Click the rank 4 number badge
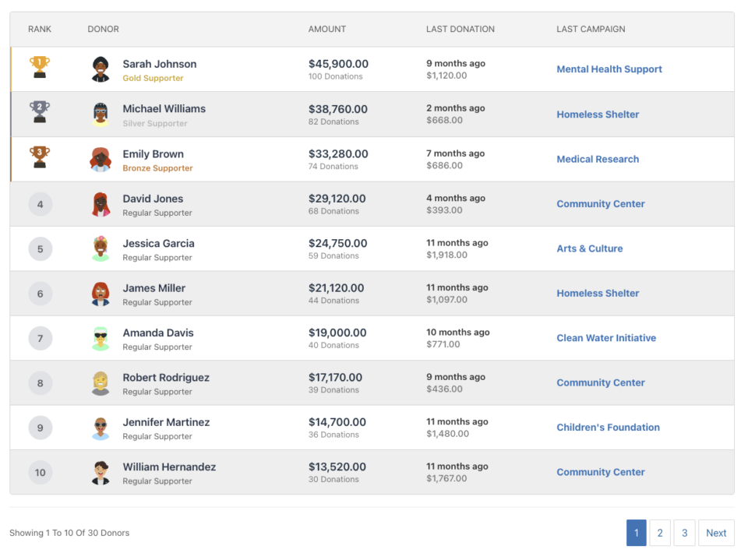This screenshot has width=748, height=560. [x=41, y=204]
